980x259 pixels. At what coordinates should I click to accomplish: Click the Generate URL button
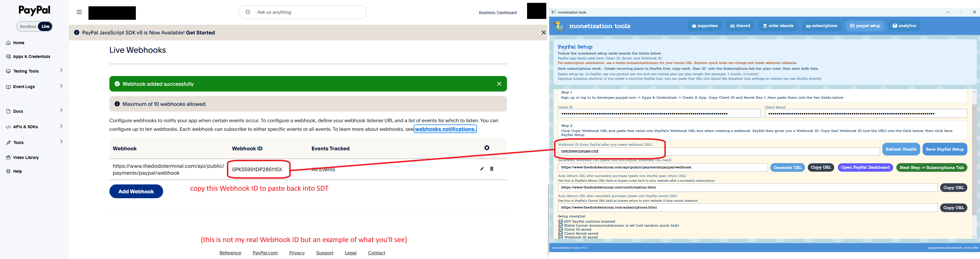788,168
